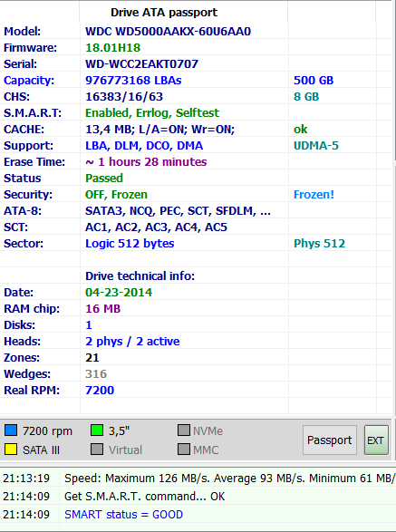Image resolution: width=396 pixels, height=532 pixels.
Task: Click the 8 GB CHS size cell
Action: (306, 97)
